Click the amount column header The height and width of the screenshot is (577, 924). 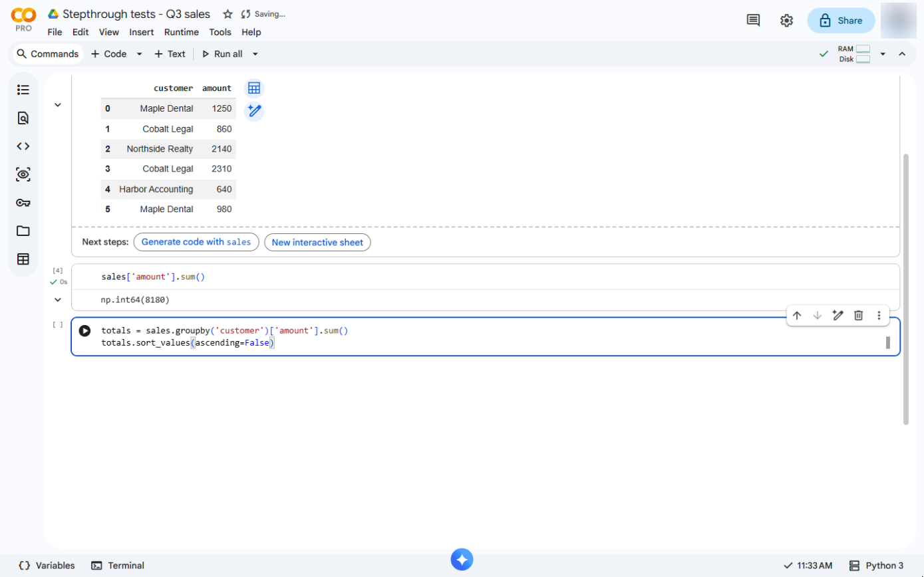point(217,88)
